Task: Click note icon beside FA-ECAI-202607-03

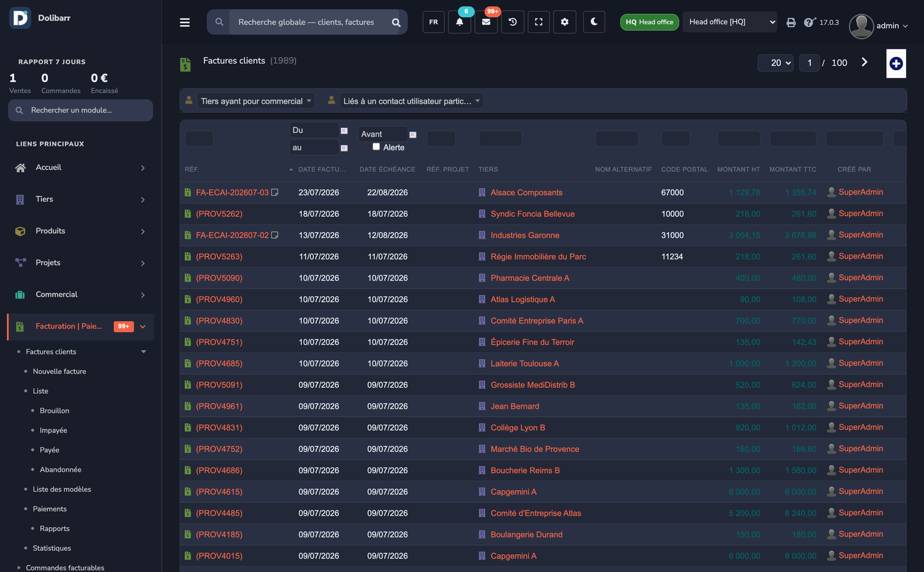Action: pos(275,192)
